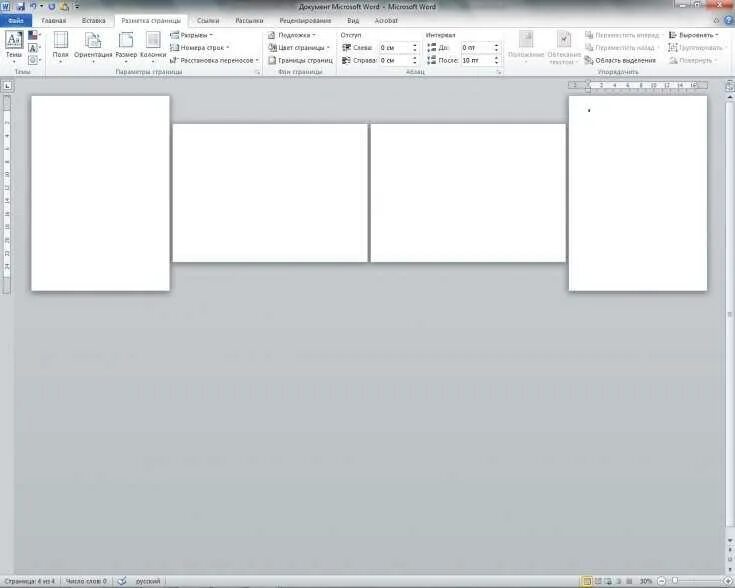The width and height of the screenshot is (735, 588).
Task: Open the theme effects dropdown
Action: 34,60
